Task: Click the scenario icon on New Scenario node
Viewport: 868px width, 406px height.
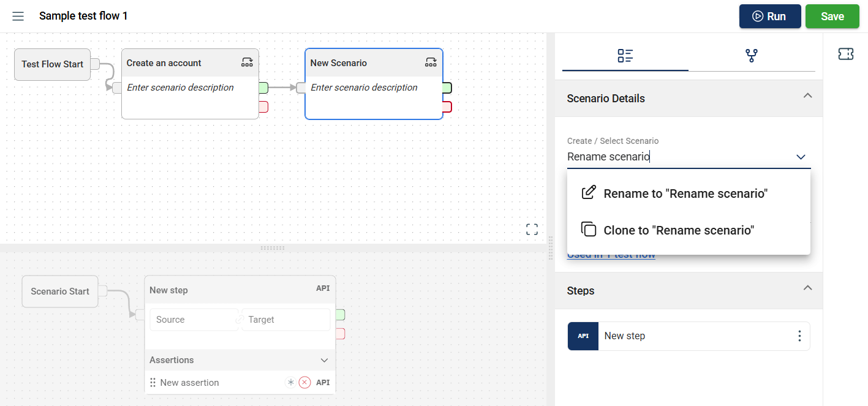Action: pos(431,62)
